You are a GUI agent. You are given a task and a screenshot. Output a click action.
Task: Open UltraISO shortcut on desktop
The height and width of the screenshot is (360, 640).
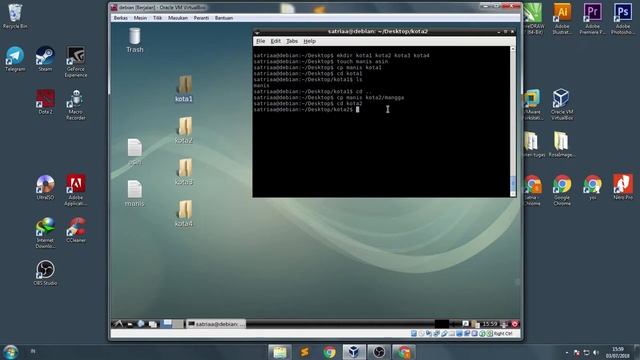pos(45,187)
